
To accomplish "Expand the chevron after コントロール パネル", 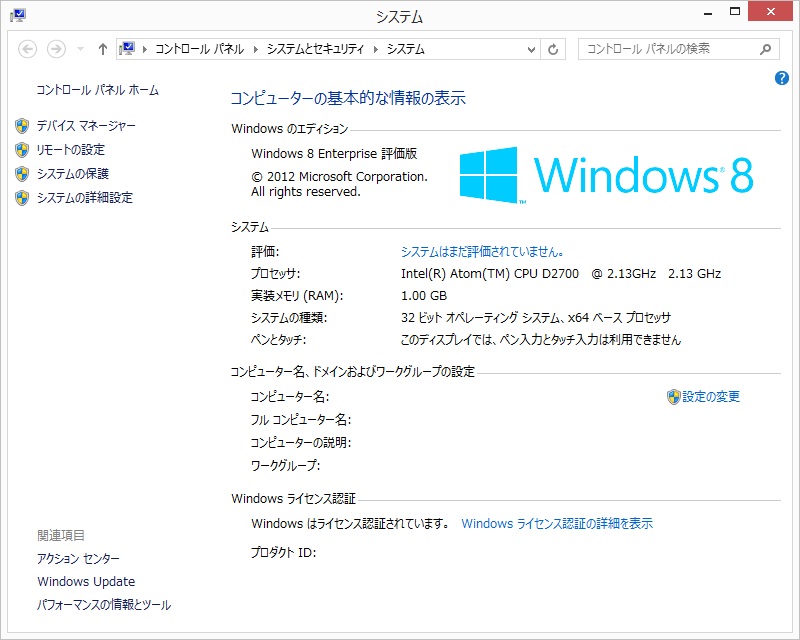I will pos(256,49).
